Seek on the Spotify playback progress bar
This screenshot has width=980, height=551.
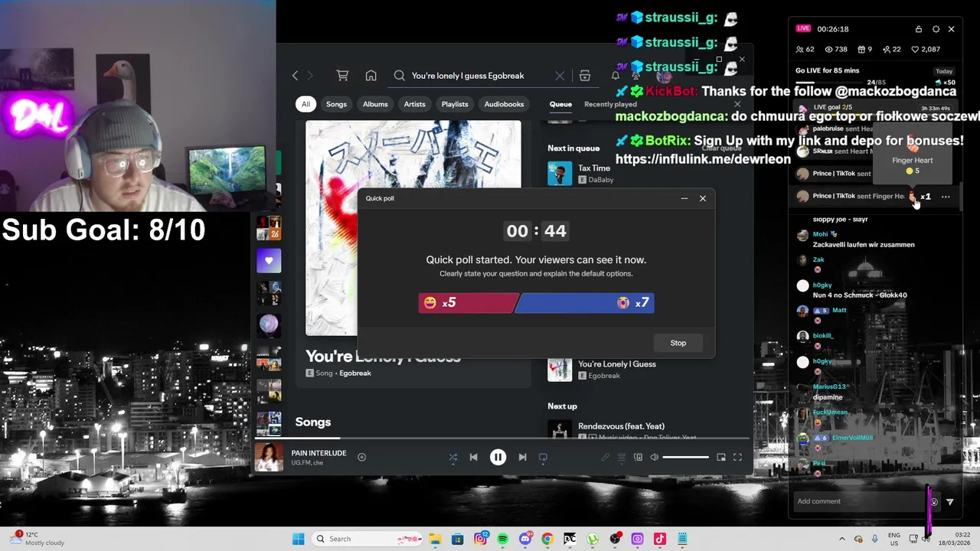pyautogui.click(x=502, y=439)
